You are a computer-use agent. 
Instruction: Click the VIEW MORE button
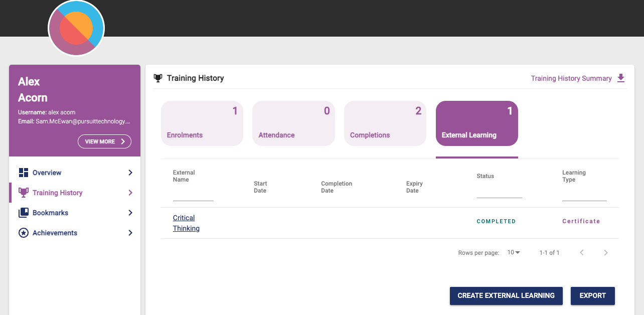[x=104, y=141]
